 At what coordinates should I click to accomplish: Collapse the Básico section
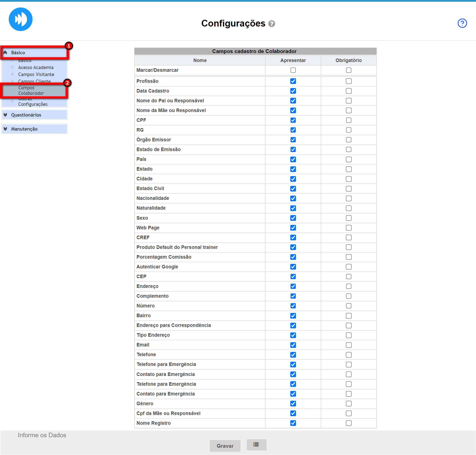[x=18, y=53]
